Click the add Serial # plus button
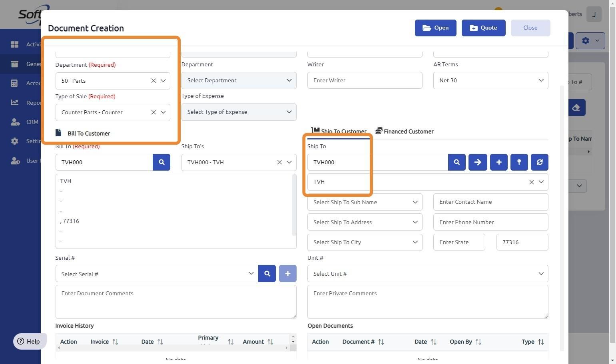Screen dimensions: 616x364 pyautogui.click(x=287, y=274)
